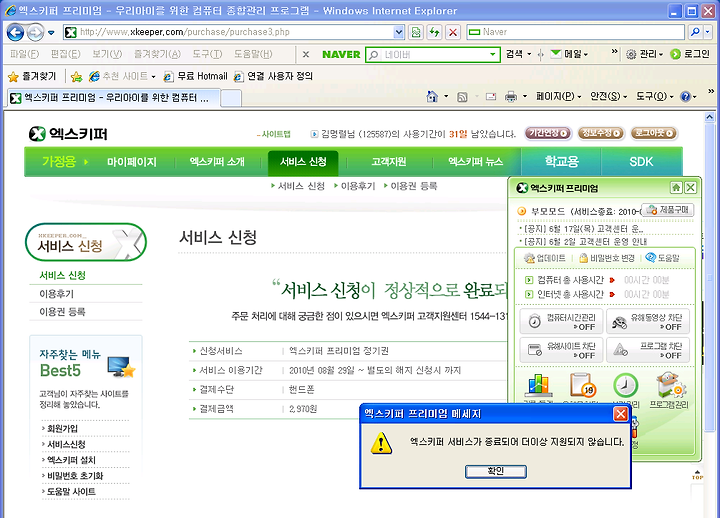Image resolution: width=720 pixels, height=518 pixels.
Task: Click the search magnifier button
Action: tap(695, 32)
